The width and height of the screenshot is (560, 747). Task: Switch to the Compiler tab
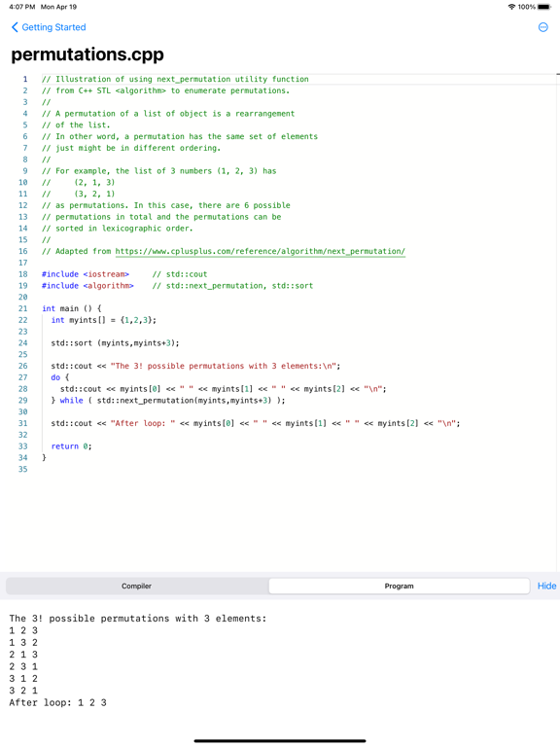click(x=137, y=586)
